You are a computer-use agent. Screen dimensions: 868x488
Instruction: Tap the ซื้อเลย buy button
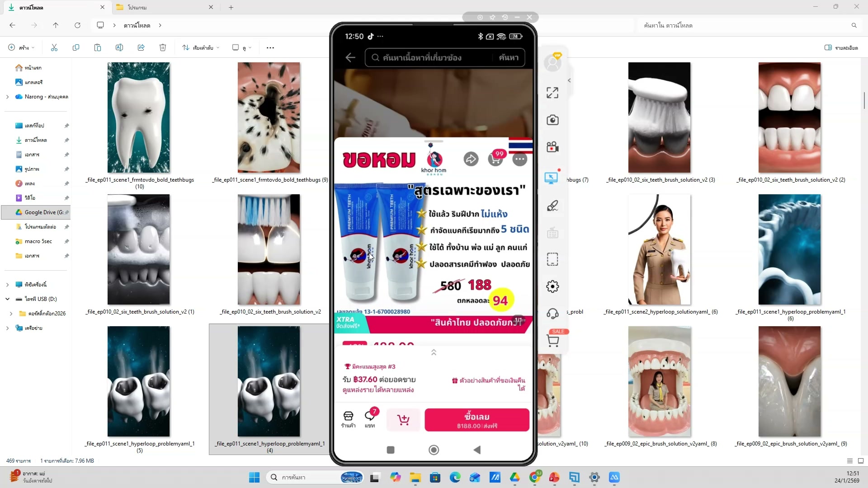click(x=476, y=420)
